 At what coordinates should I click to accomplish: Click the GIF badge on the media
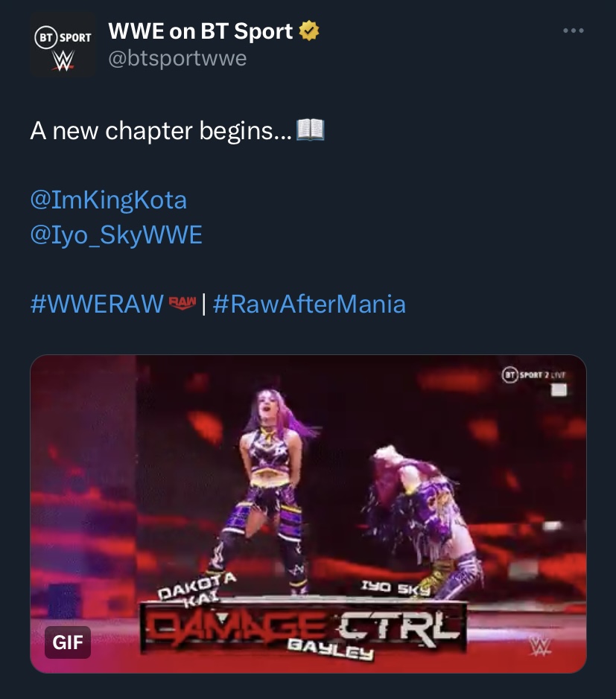point(68,642)
